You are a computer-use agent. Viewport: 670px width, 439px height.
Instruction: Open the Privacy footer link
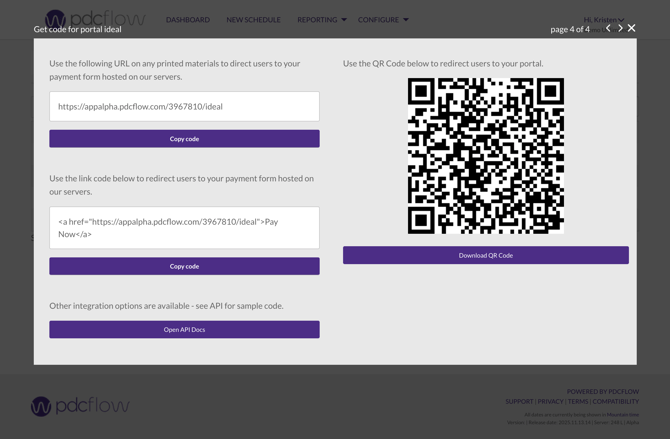coord(550,401)
